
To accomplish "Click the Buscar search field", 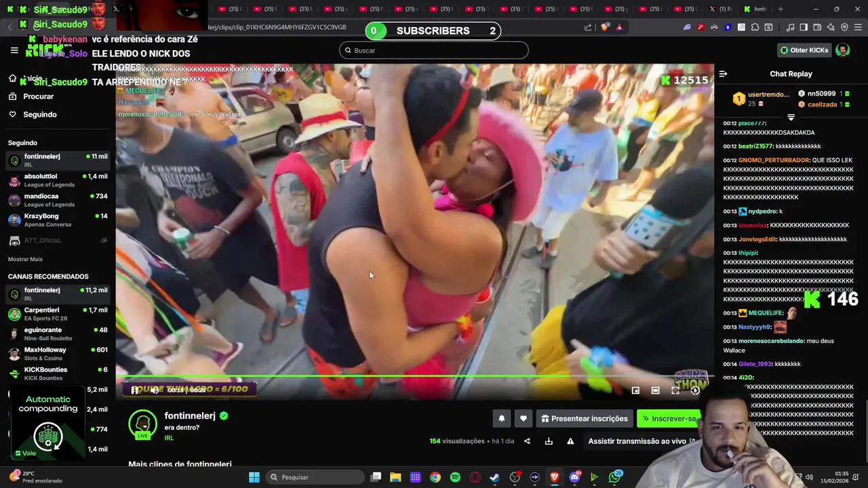I will [434, 50].
